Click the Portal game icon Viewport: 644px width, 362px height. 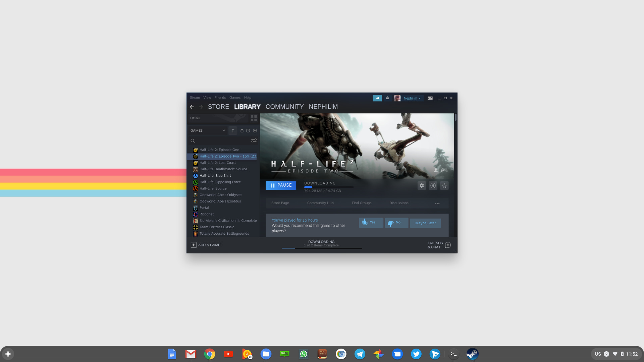(x=196, y=208)
